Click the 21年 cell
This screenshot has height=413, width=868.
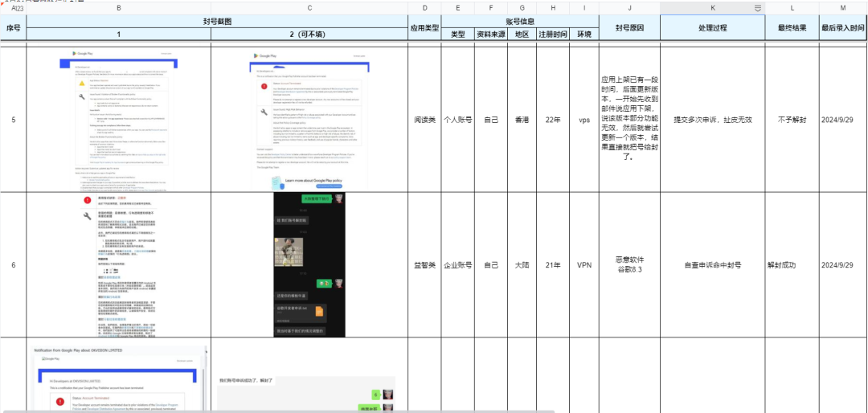tap(553, 264)
